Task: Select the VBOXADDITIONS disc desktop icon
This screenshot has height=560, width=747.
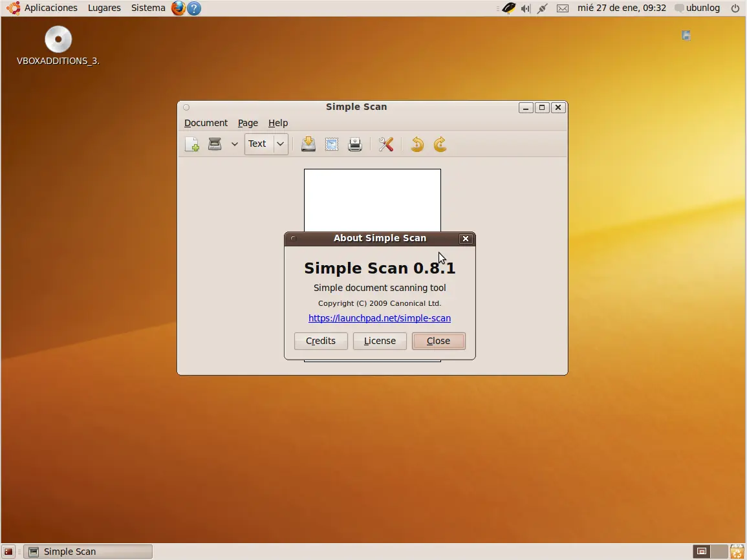Action: tap(58, 45)
